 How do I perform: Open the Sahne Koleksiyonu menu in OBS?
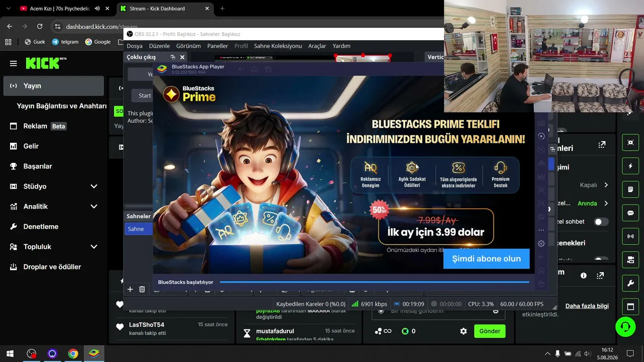point(278,46)
